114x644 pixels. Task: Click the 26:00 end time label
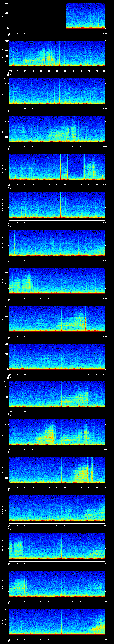[105, 639]
